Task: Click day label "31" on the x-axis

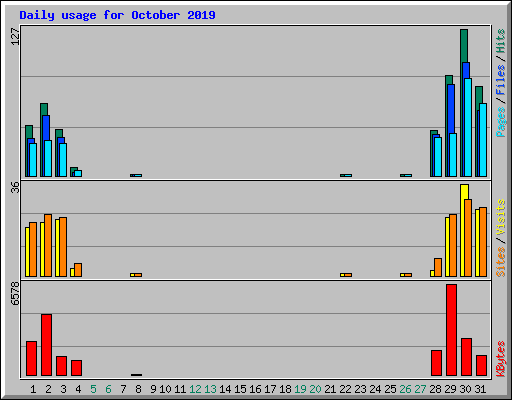Action: pos(480,389)
